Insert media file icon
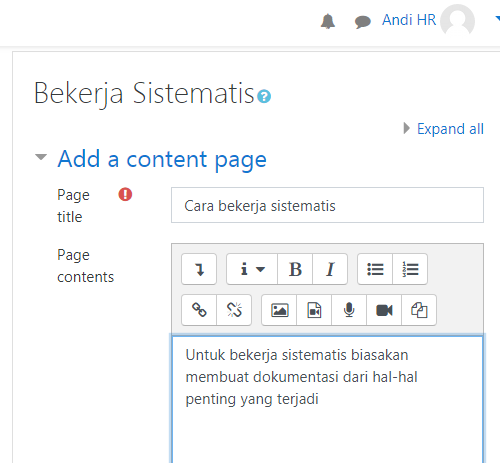The height and width of the screenshot is (463, 500). pos(314,310)
